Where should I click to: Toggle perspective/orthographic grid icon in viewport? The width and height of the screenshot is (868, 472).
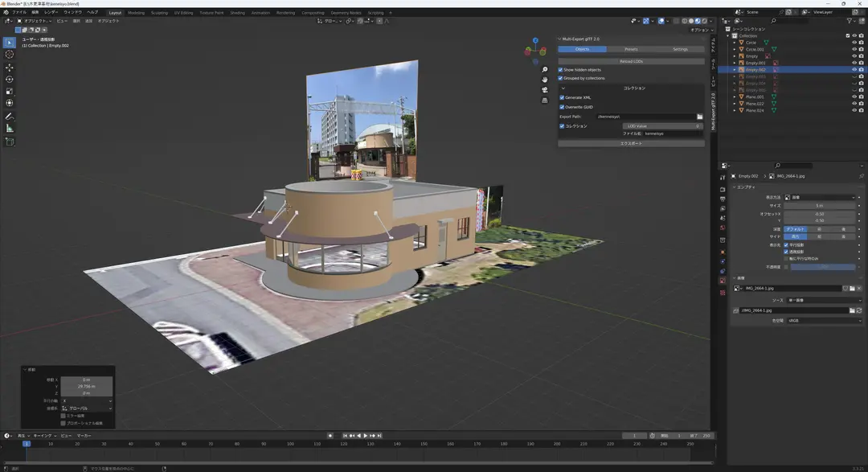coord(545,101)
